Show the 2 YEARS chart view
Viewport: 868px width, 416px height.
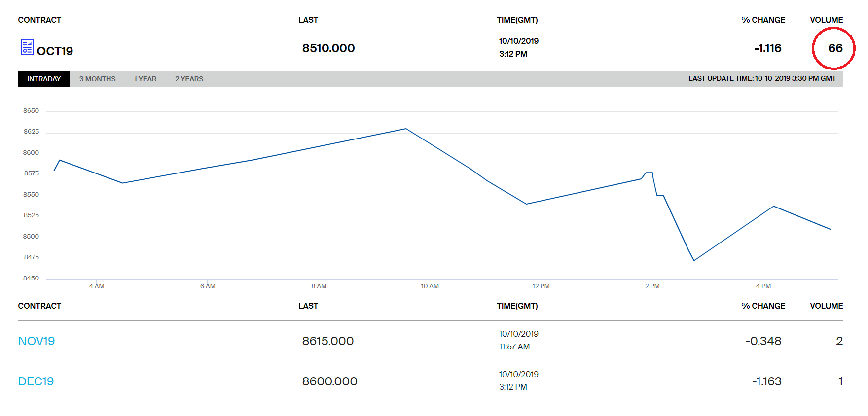(189, 79)
